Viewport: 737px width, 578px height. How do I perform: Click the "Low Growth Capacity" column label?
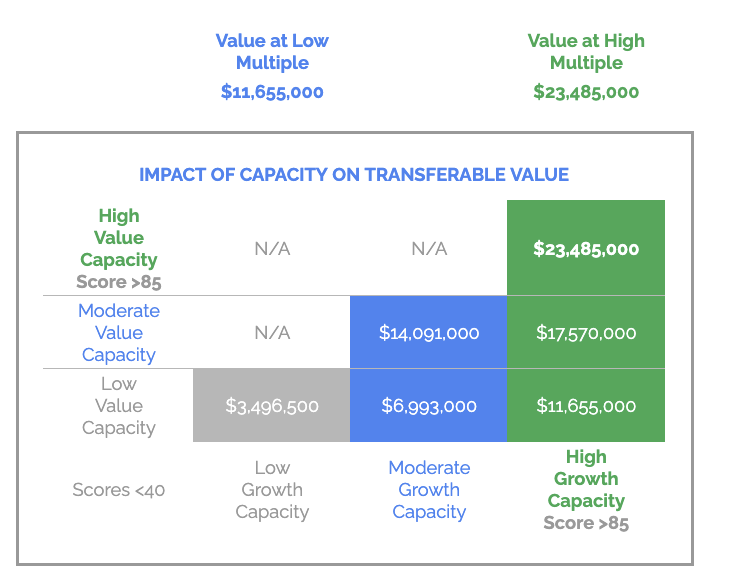(x=272, y=490)
